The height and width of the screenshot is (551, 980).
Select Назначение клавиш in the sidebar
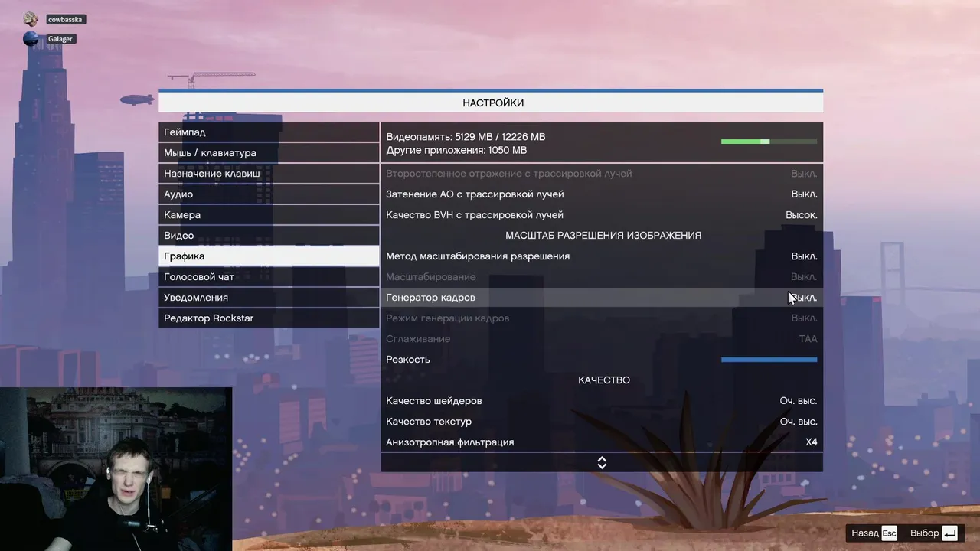(x=269, y=174)
